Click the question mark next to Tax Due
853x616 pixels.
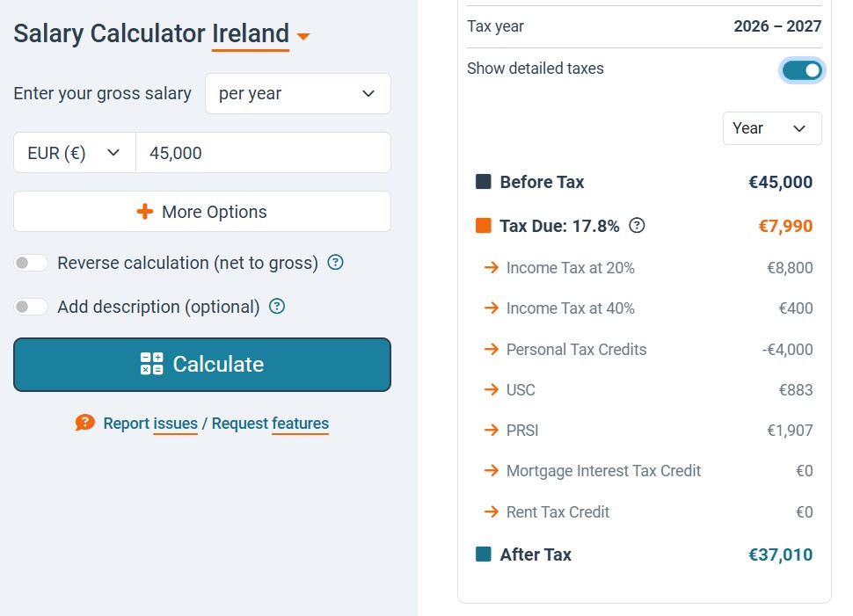pyautogui.click(x=638, y=226)
